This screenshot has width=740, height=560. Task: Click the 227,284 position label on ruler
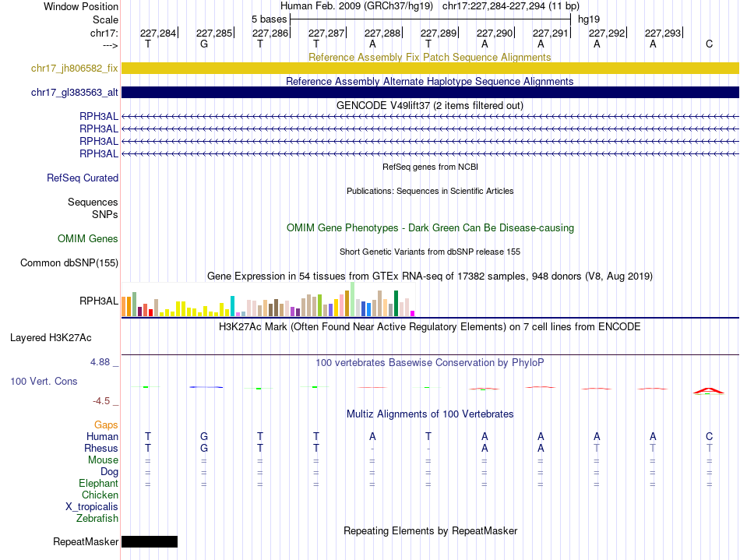pos(158,33)
